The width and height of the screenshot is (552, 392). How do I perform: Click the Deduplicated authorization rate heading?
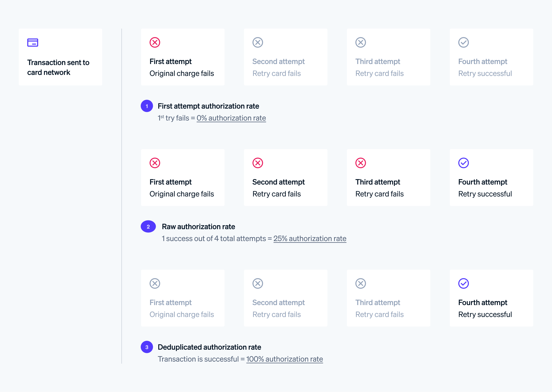209,347
